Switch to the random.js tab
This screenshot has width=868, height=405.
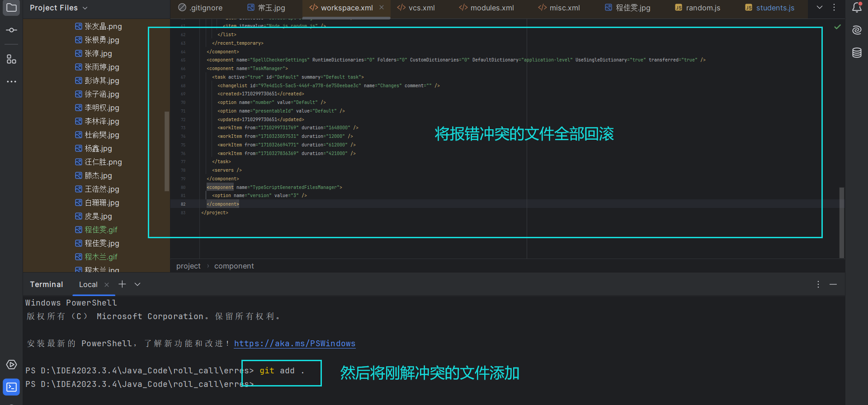(698, 8)
